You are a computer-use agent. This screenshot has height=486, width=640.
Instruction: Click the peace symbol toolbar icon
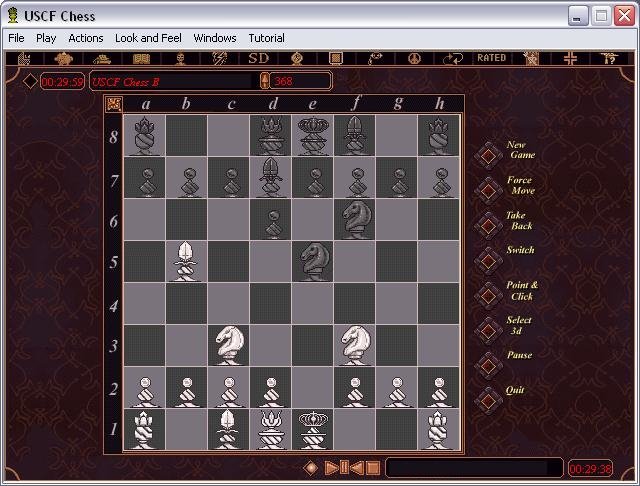(x=414, y=59)
